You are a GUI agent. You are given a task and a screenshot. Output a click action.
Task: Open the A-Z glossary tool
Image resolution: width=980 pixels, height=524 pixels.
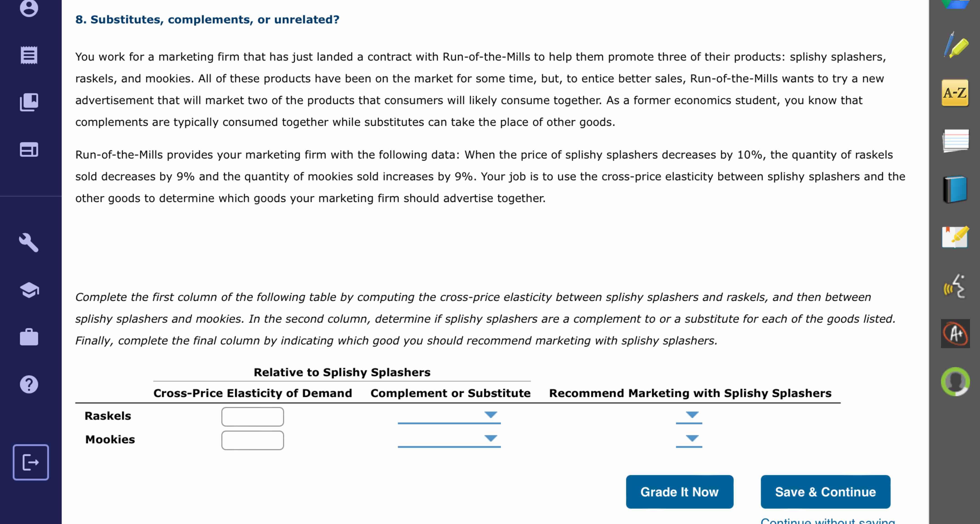955,93
